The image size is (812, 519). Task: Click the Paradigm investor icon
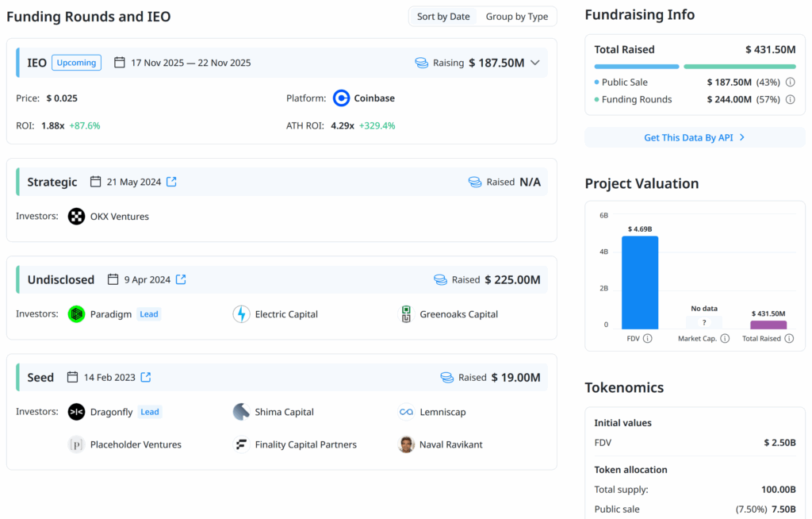coord(76,313)
